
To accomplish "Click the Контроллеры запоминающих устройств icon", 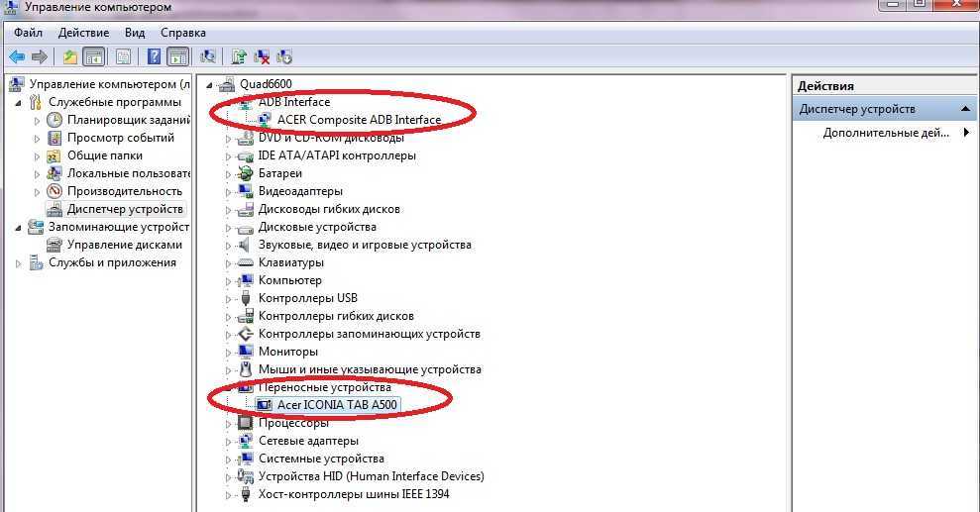I will click(246, 334).
